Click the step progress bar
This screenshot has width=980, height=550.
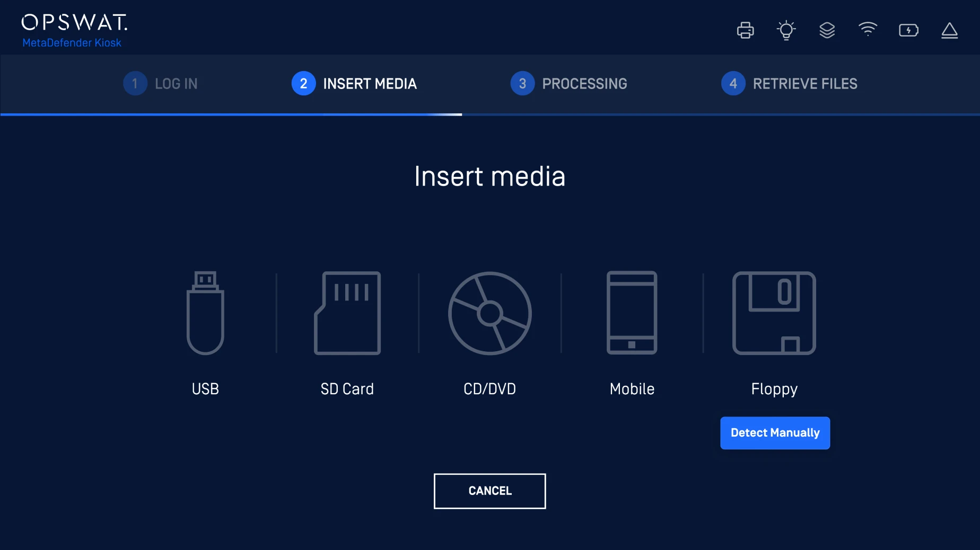490,114
